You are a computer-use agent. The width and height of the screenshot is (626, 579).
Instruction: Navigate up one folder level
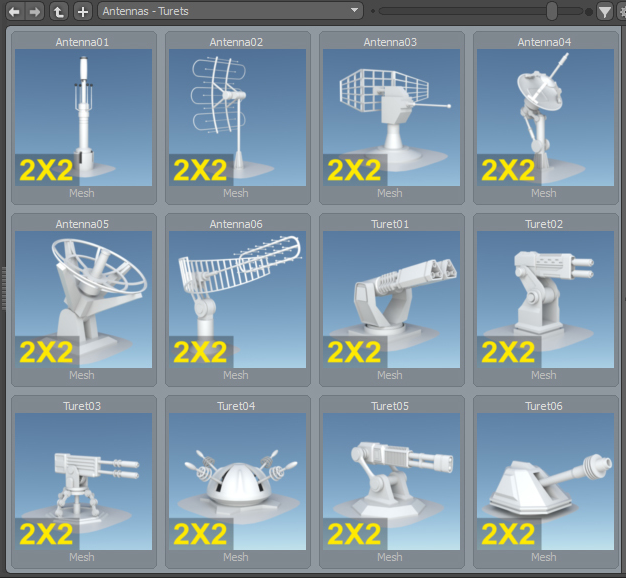click(59, 12)
